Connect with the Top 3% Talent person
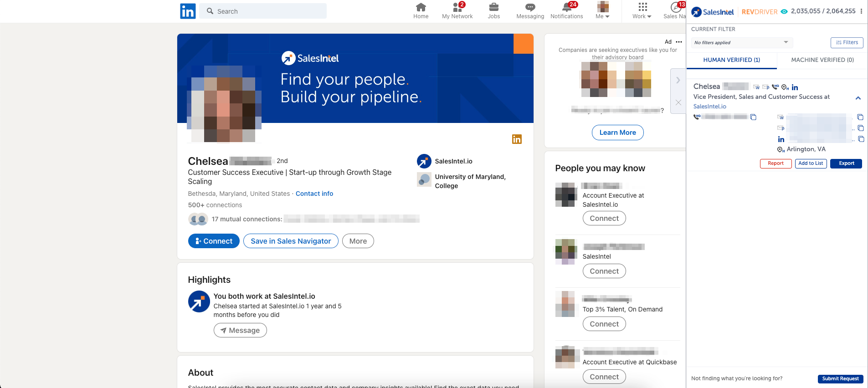868x388 pixels. coord(604,324)
